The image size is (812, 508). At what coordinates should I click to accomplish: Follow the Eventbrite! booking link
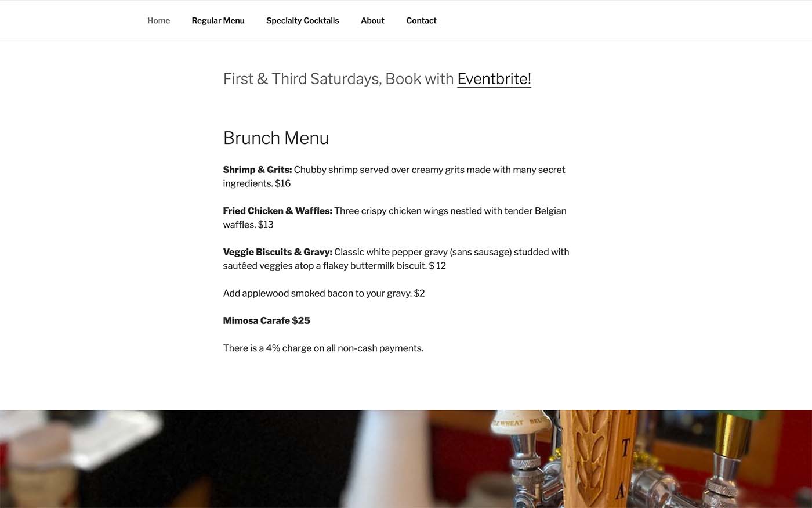pyautogui.click(x=494, y=79)
